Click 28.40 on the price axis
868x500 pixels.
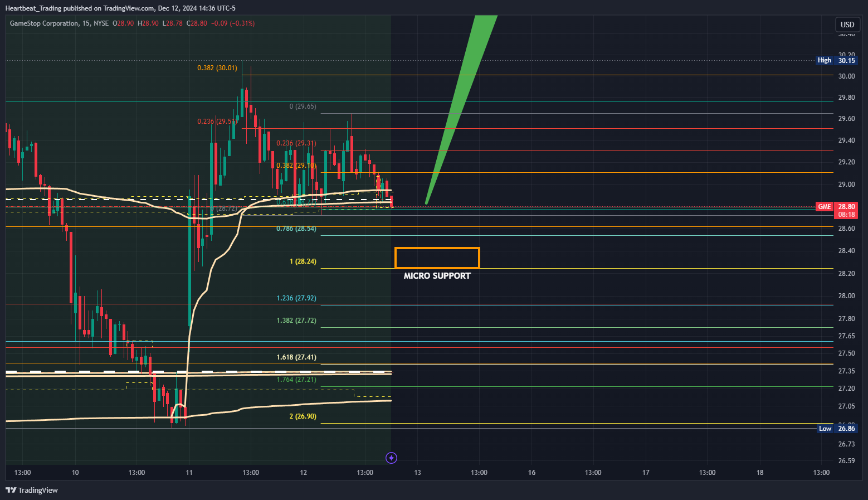point(846,251)
